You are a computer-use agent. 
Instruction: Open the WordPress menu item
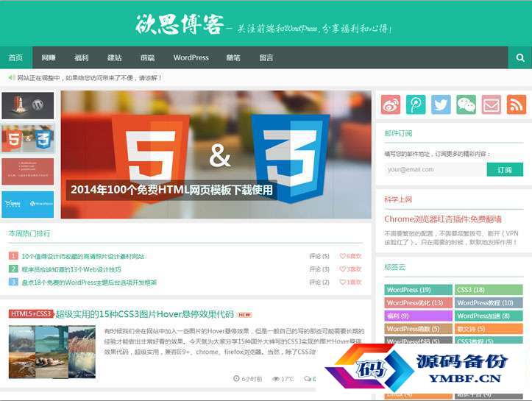tap(191, 57)
